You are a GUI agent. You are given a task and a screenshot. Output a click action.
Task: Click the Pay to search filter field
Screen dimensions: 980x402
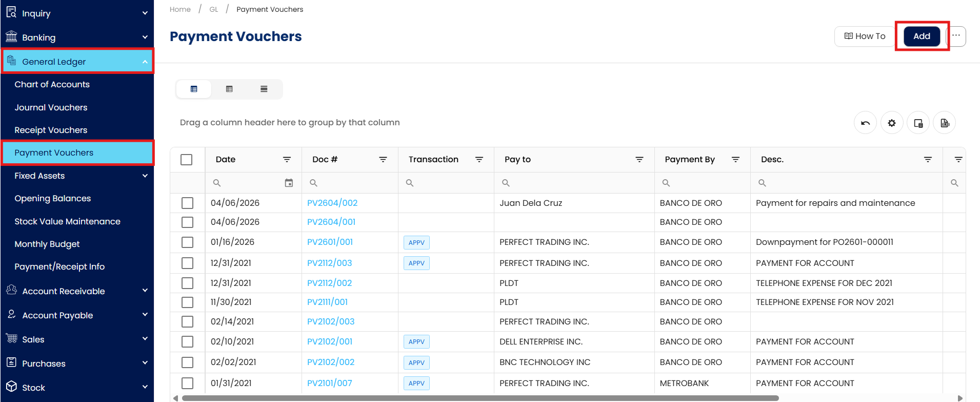click(x=574, y=183)
